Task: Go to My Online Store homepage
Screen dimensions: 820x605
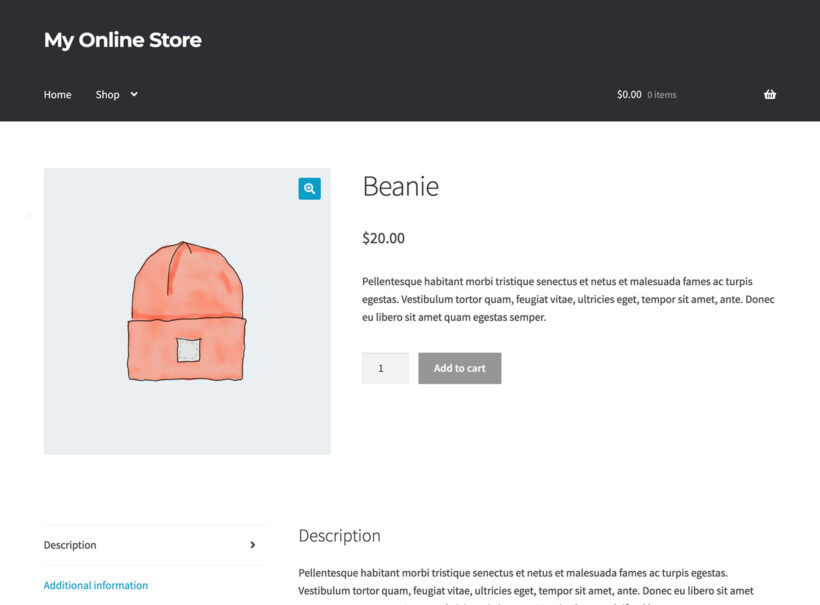Action: (x=122, y=40)
